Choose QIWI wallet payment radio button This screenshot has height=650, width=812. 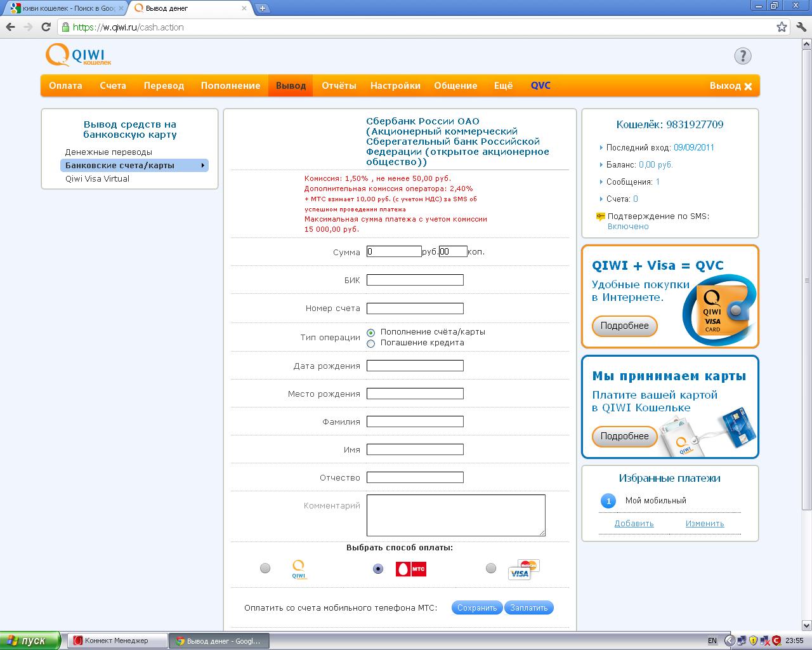pos(265,568)
